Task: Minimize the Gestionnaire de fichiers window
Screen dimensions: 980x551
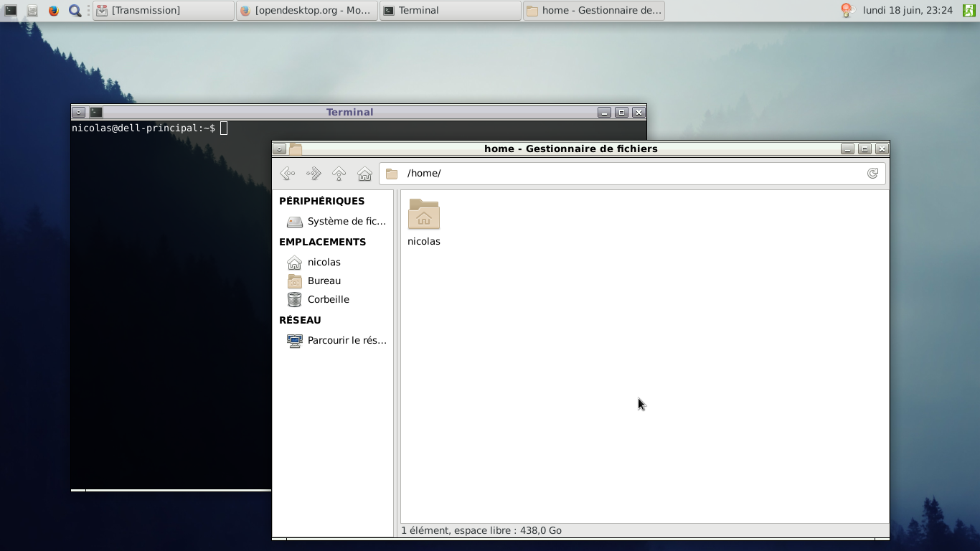Action: [x=847, y=149]
